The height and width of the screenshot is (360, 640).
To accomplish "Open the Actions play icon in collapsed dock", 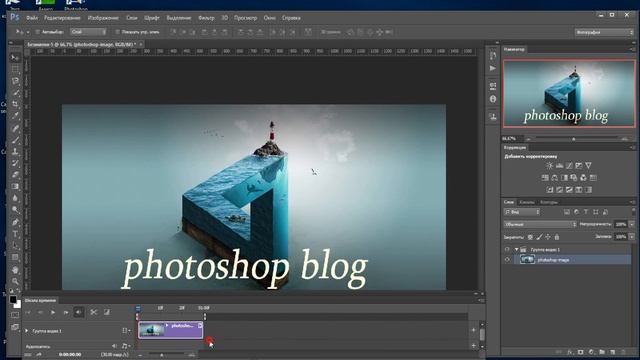I will [493, 68].
